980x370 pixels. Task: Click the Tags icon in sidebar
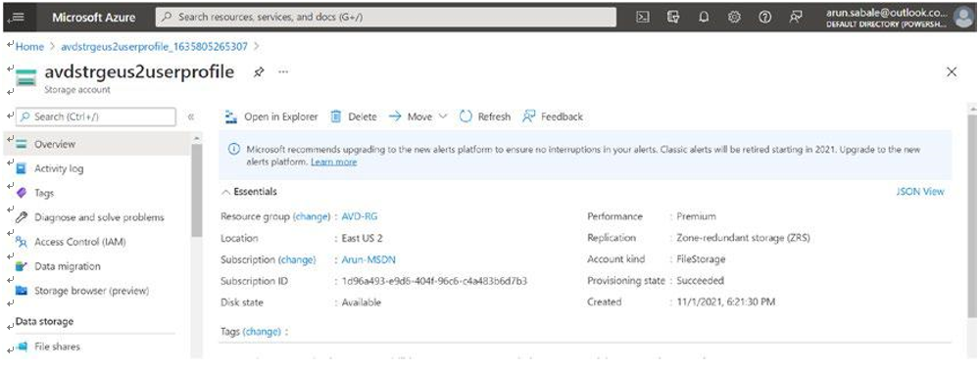point(22,193)
